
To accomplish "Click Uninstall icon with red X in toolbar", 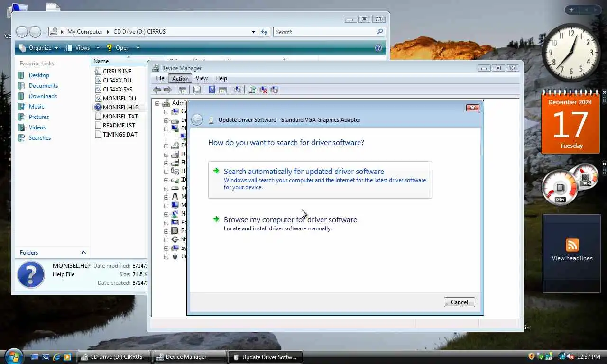I will point(263,90).
